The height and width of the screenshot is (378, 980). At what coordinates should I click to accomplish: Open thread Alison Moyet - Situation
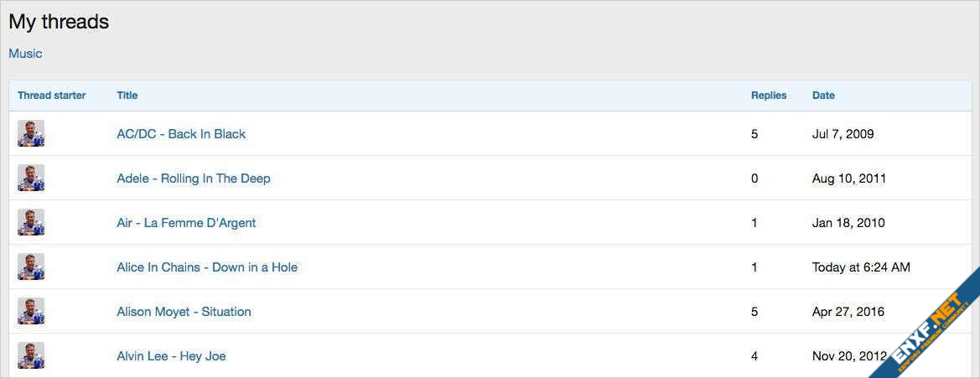(x=184, y=312)
